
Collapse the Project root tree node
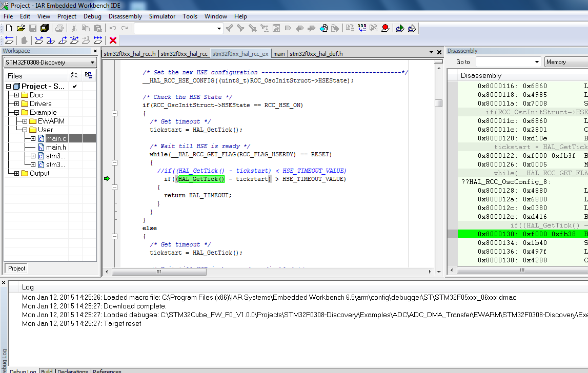8,86
